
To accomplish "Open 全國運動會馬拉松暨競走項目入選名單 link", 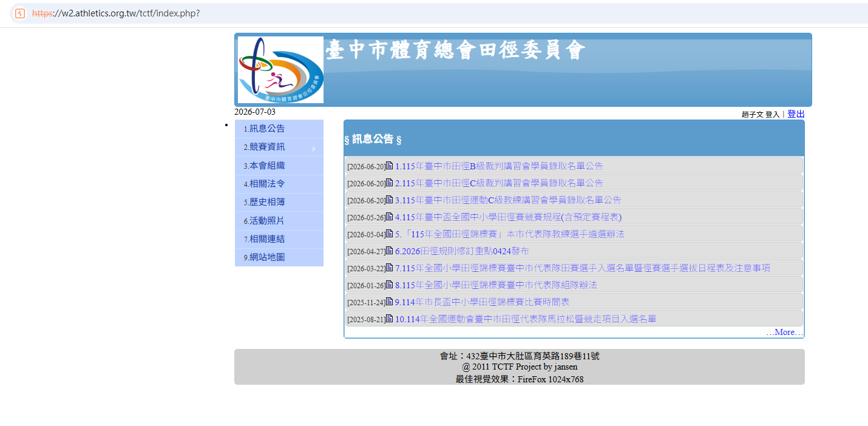I will [x=526, y=319].
